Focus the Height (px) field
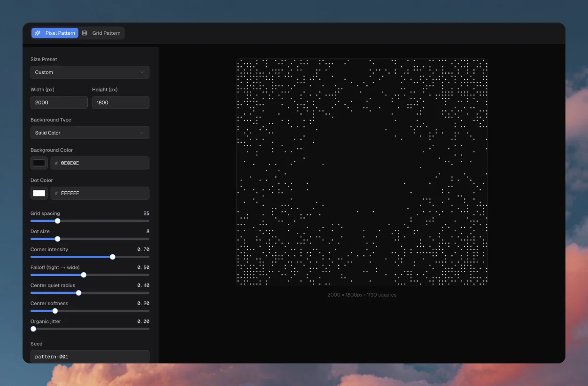The width and height of the screenshot is (588, 386). [x=121, y=102]
